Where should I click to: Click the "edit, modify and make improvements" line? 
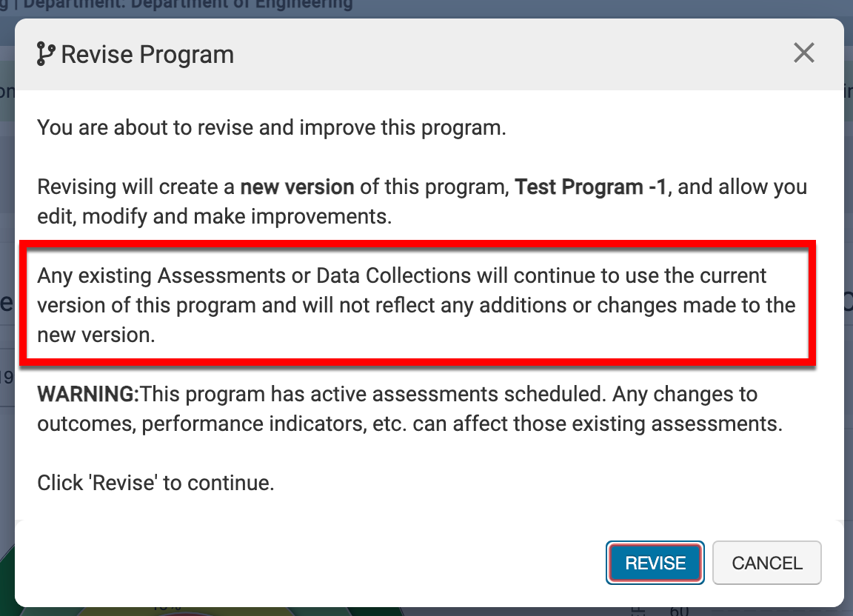215,216
